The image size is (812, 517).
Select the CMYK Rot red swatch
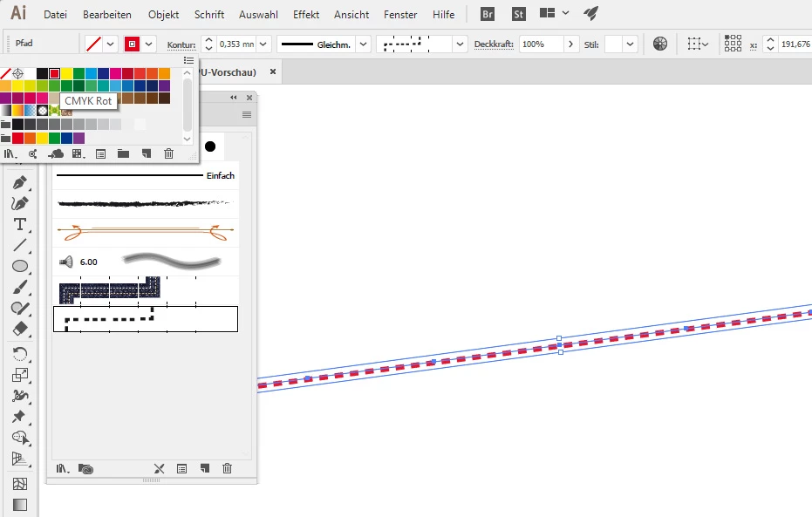54,73
